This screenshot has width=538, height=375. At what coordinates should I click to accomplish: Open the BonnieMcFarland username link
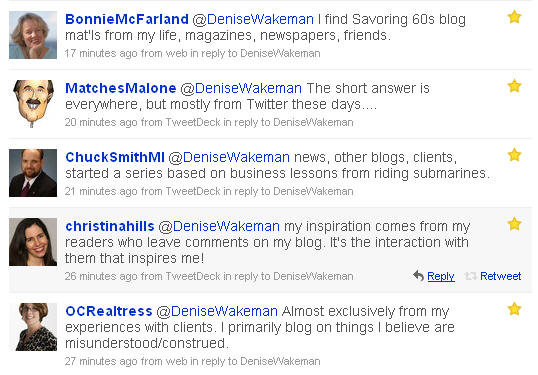coord(127,19)
